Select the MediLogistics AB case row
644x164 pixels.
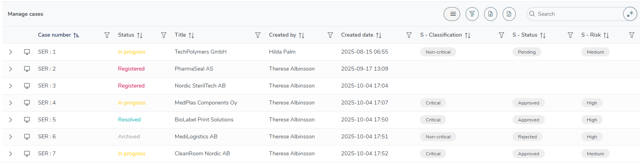pos(196,137)
